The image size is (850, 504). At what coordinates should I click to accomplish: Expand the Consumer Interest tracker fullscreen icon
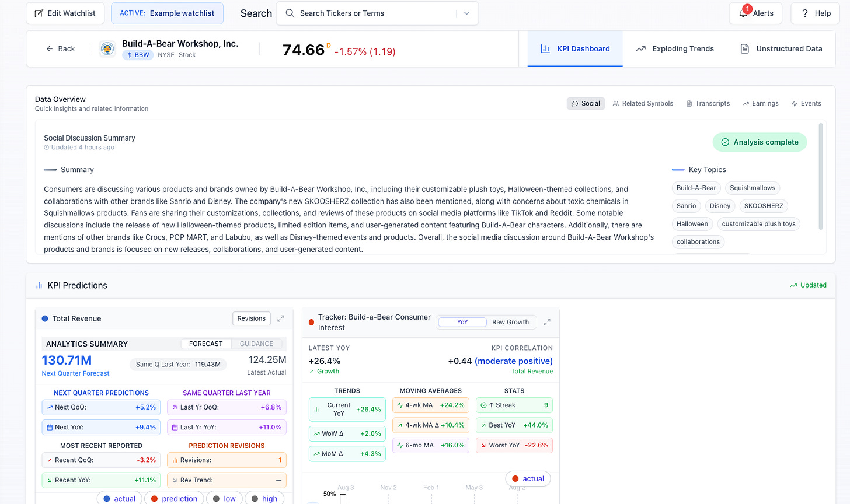(x=547, y=322)
